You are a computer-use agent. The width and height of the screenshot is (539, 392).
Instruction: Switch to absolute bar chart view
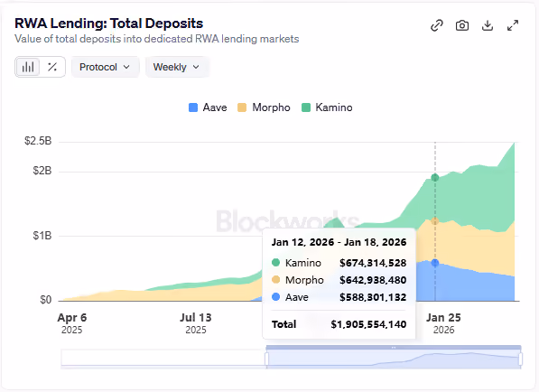28,67
